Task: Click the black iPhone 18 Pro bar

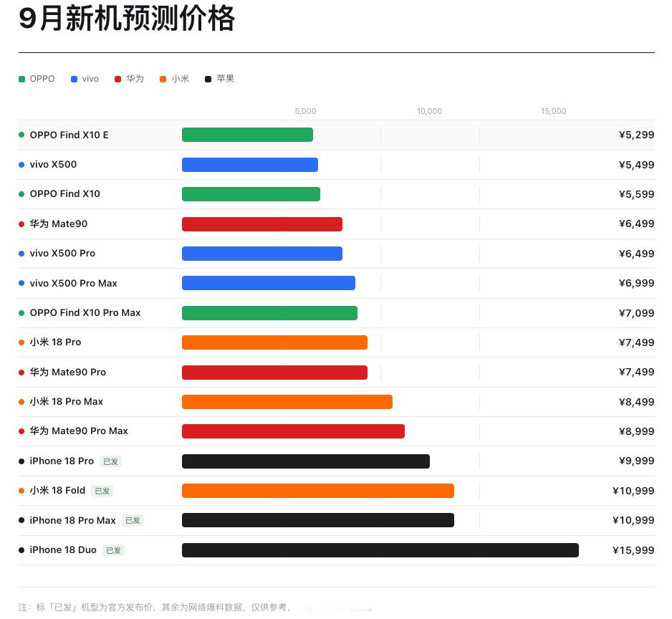Action: [x=306, y=461]
